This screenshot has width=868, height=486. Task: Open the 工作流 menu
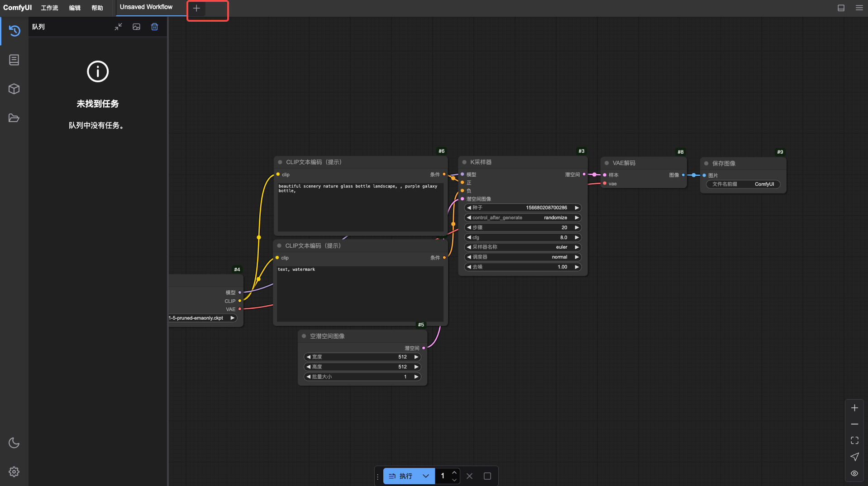coord(49,8)
